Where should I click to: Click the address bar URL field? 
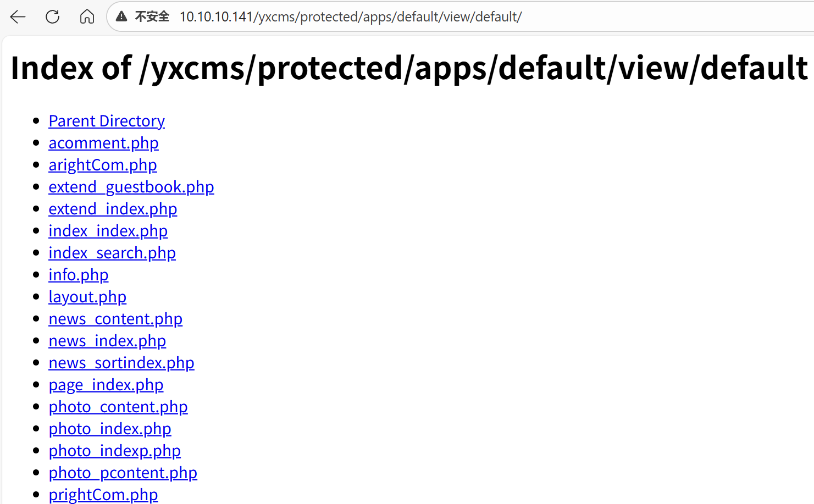351,17
